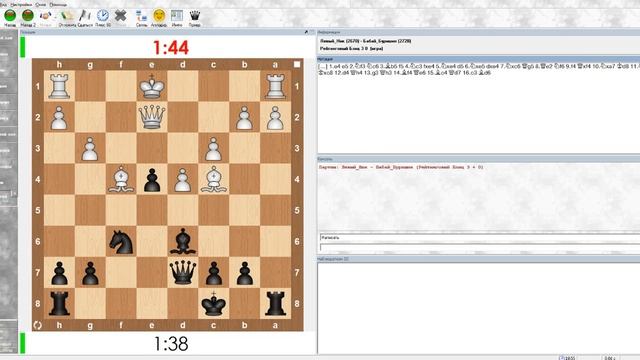Select the black knight on f6
This screenshot has width=640, height=360.
tap(121, 242)
